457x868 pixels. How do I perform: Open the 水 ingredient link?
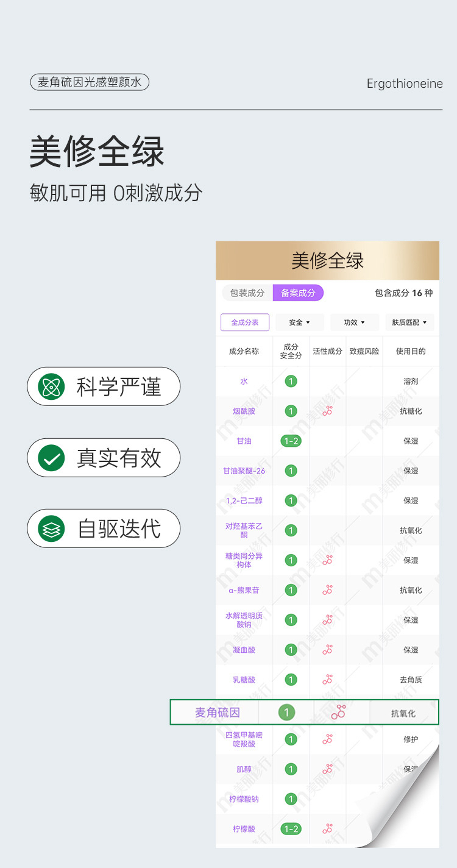[244, 382]
